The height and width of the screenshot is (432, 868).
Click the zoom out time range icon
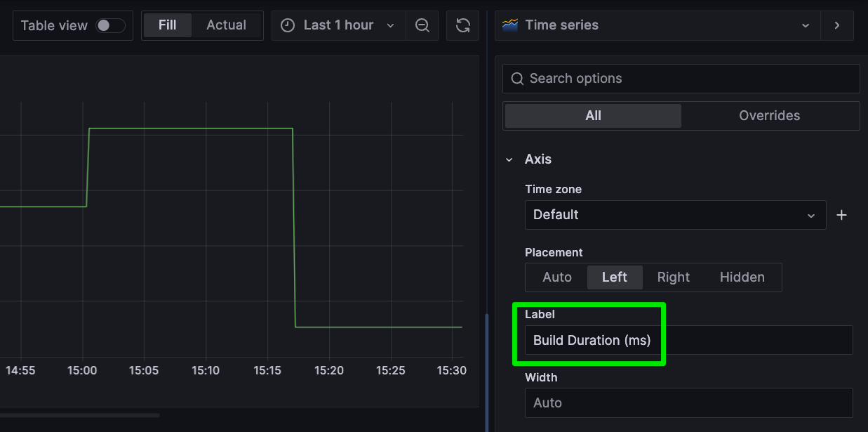click(x=422, y=25)
